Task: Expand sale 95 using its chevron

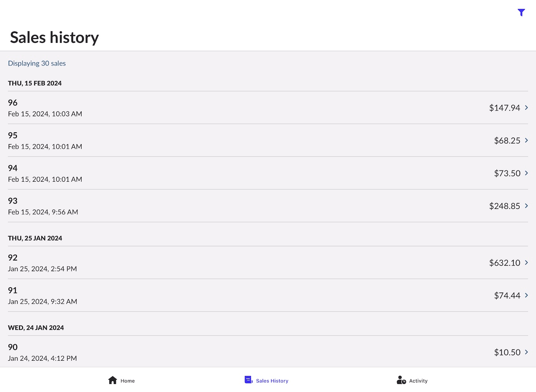Action: [526, 140]
